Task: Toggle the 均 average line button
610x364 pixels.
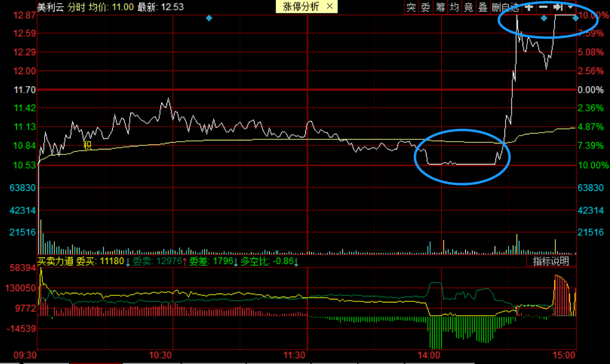Action: tap(454, 7)
